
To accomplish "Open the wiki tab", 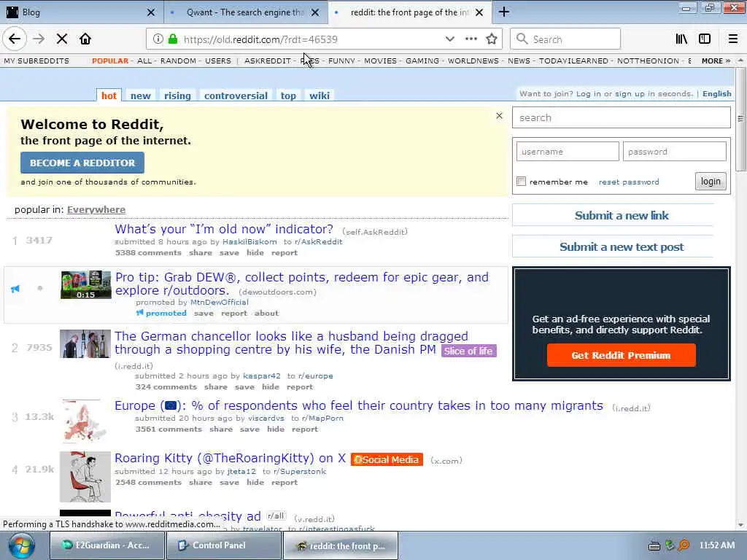I will [320, 96].
